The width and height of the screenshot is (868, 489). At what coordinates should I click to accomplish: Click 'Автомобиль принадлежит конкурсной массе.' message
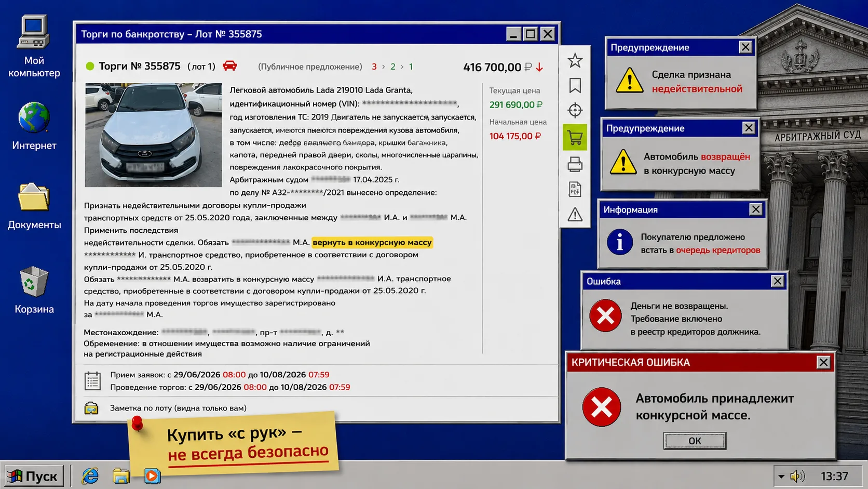coord(715,407)
